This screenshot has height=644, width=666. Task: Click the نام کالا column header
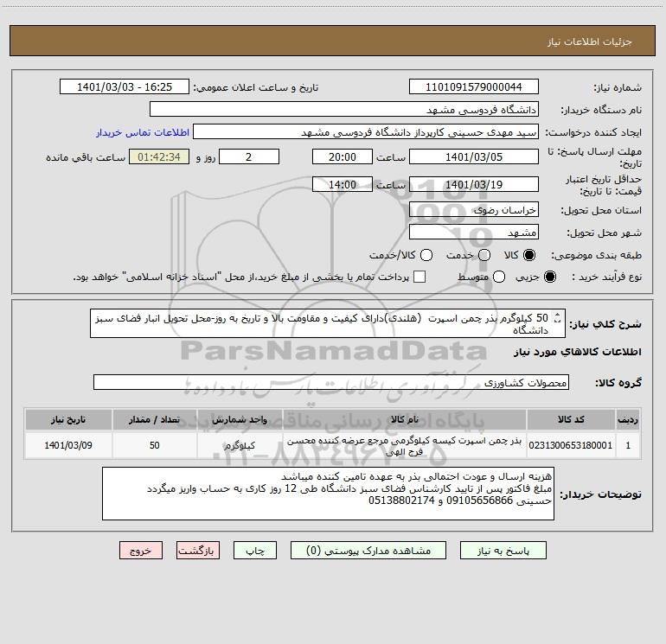point(405,419)
